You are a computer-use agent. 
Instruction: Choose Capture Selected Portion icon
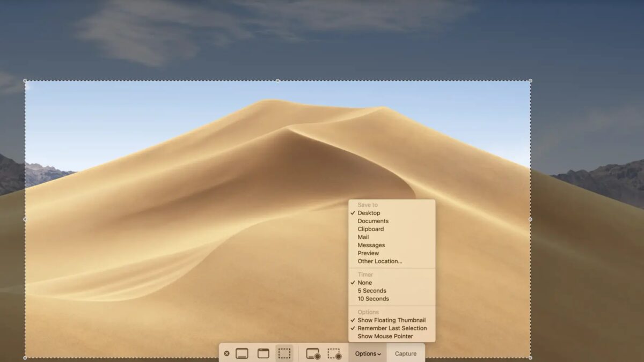[x=284, y=353]
